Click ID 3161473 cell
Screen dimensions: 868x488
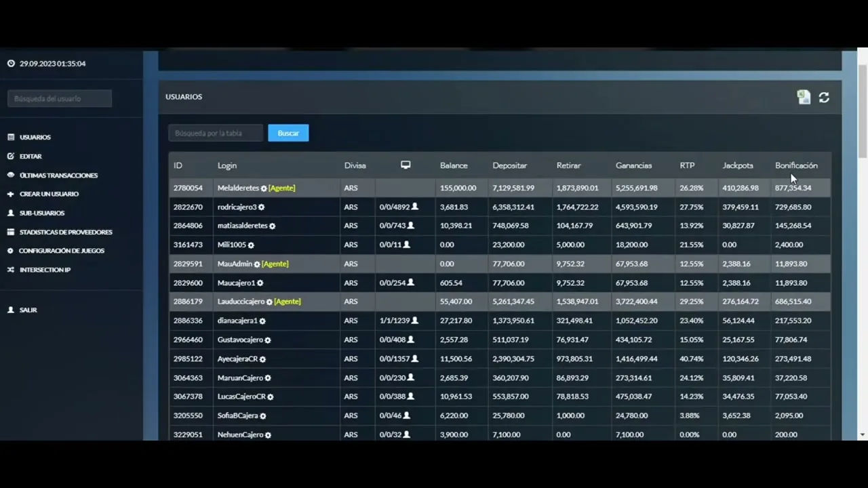click(x=188, y=245)
